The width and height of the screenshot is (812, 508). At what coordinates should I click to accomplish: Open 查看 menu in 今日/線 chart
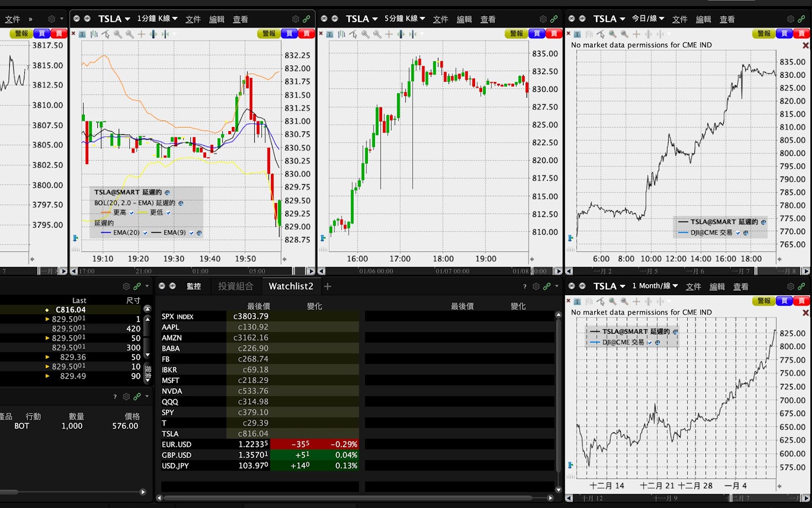coord(727,19)
